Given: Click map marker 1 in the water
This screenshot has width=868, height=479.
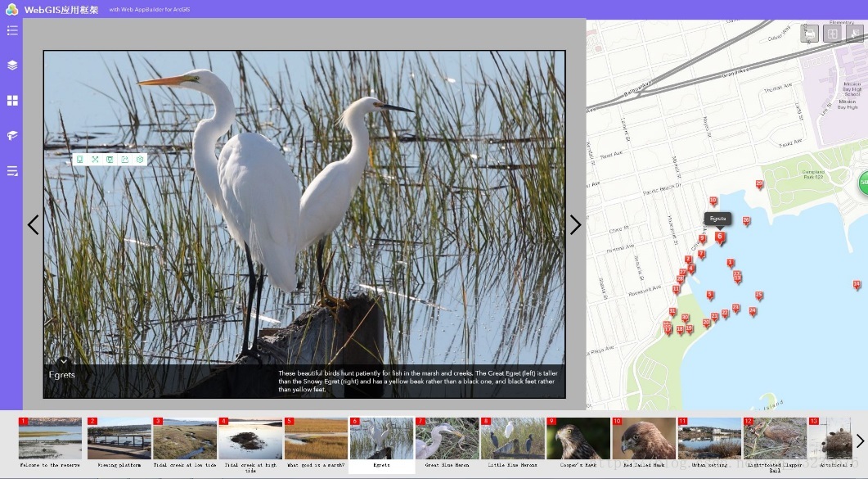Looking at the screenshot, I should click(x=731, y=263).
